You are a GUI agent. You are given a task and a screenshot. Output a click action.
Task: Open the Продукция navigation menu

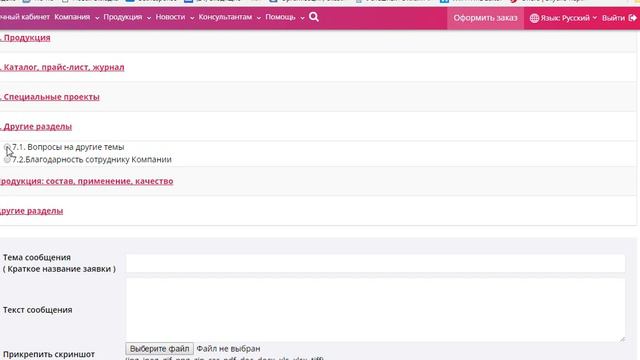point(123,17)
